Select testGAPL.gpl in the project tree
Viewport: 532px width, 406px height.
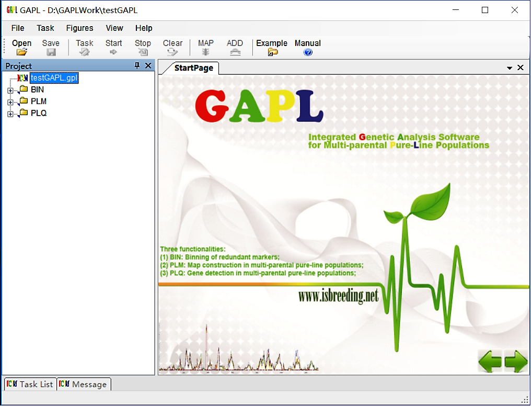54,78
